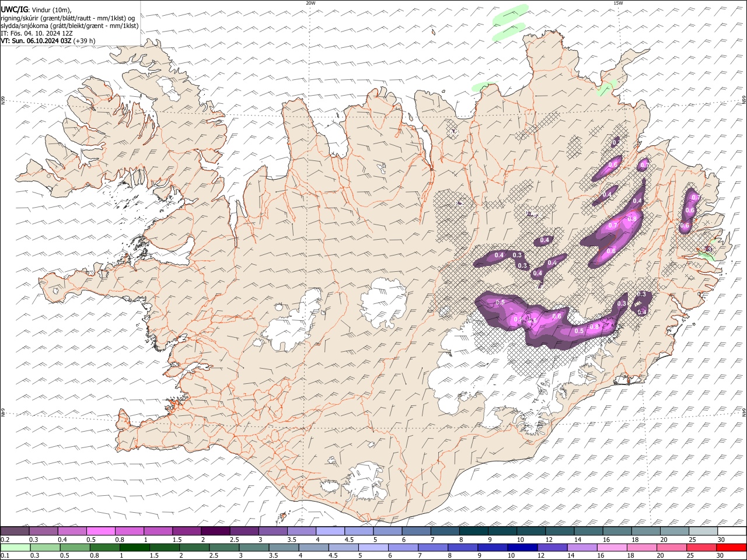
Task: Select the top-row legend swatch between 1 and 1.5
Action: click(158, 531)
